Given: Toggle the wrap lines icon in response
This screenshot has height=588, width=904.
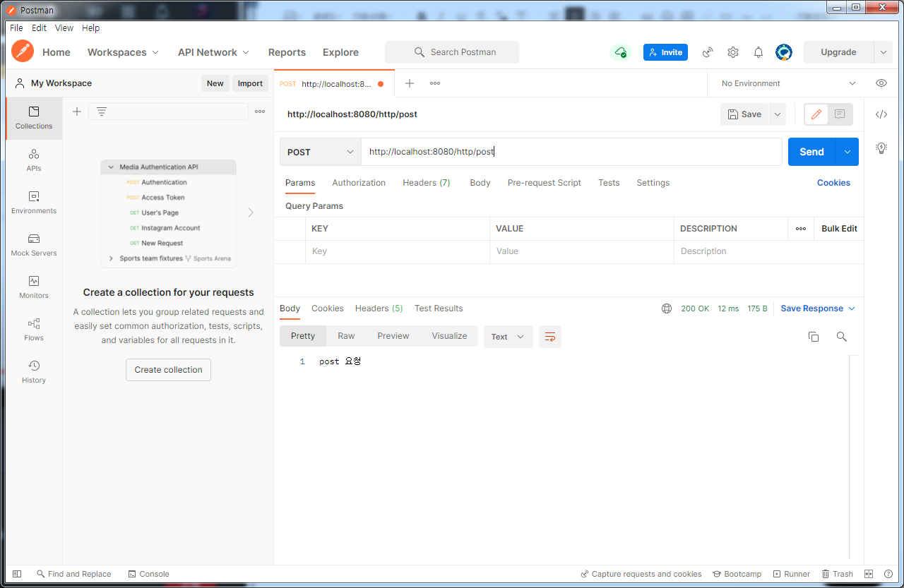Looking at the screenshot, I should tap(550, 337).
